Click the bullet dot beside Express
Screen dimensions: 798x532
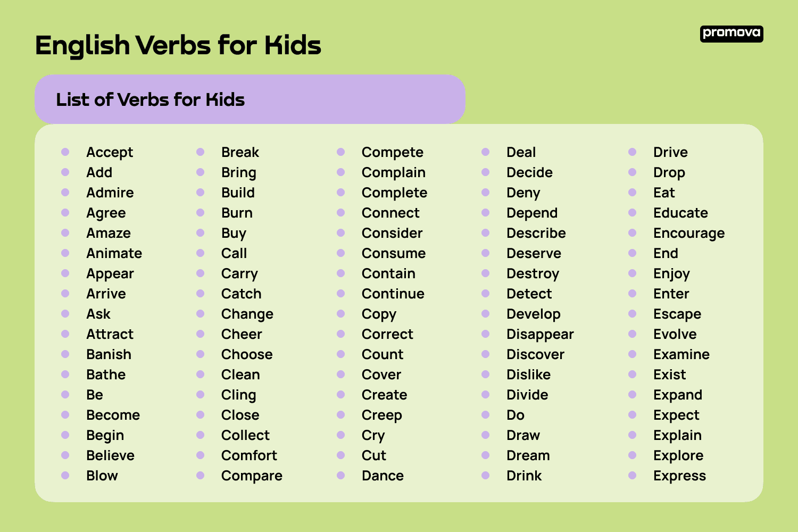(x=633, y=476)
